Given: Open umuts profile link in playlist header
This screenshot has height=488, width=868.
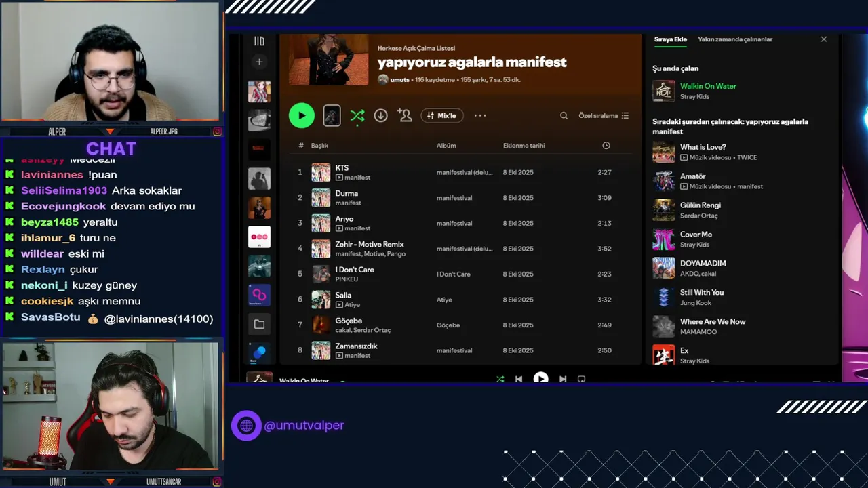Looking at the screenshot, I should [x=399, y=79].
